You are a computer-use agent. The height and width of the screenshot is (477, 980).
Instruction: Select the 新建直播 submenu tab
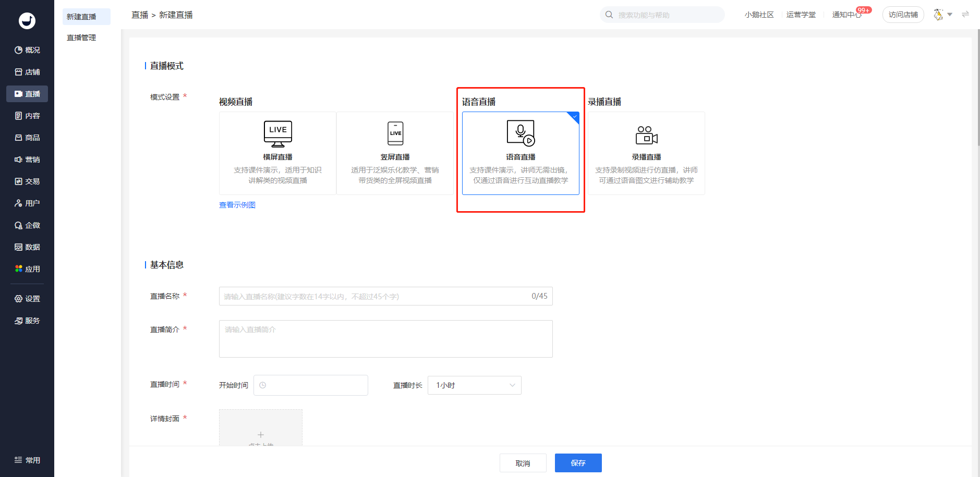(x=87, y=17)
